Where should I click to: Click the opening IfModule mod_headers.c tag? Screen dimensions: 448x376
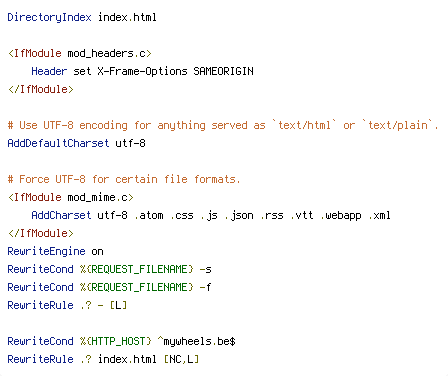(x=80, y=53)
